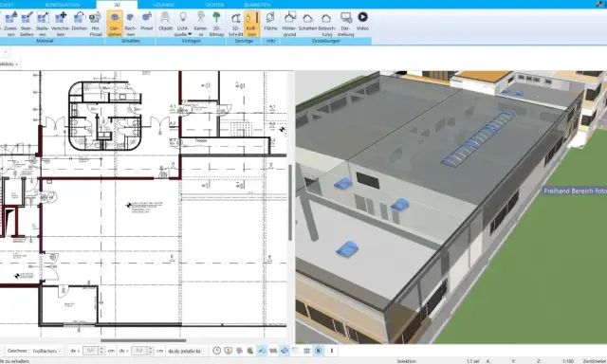Open Hintergrund settings
The image size is (607, 364).
click(x=289, y=24)
